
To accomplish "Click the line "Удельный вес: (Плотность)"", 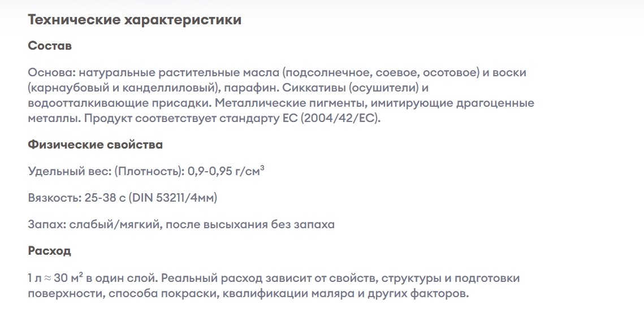I will point(106,171).
